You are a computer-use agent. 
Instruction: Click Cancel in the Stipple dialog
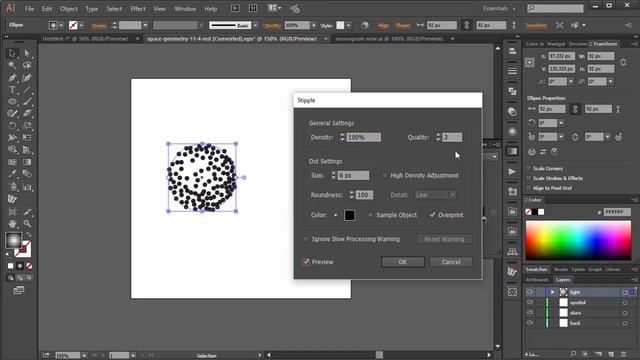tap(451, 262)
